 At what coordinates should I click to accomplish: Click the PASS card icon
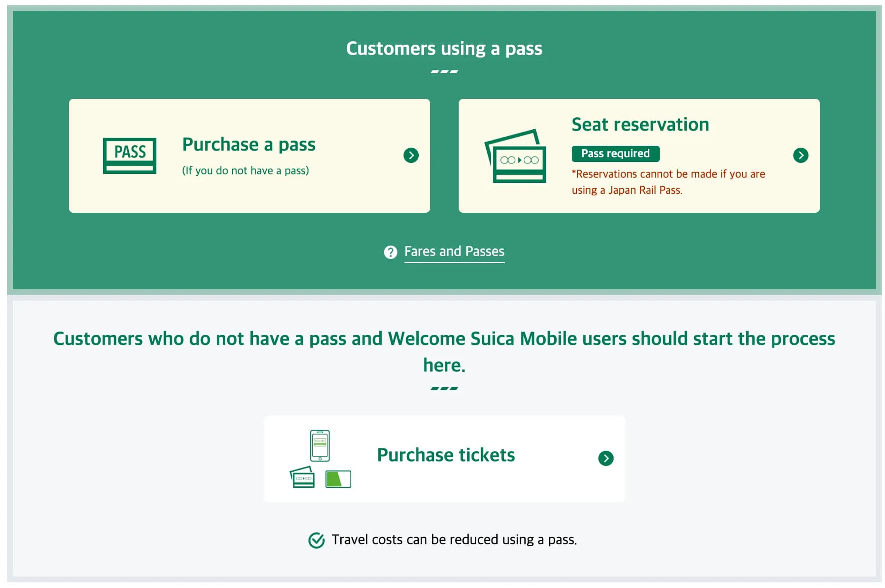point(130,155)
